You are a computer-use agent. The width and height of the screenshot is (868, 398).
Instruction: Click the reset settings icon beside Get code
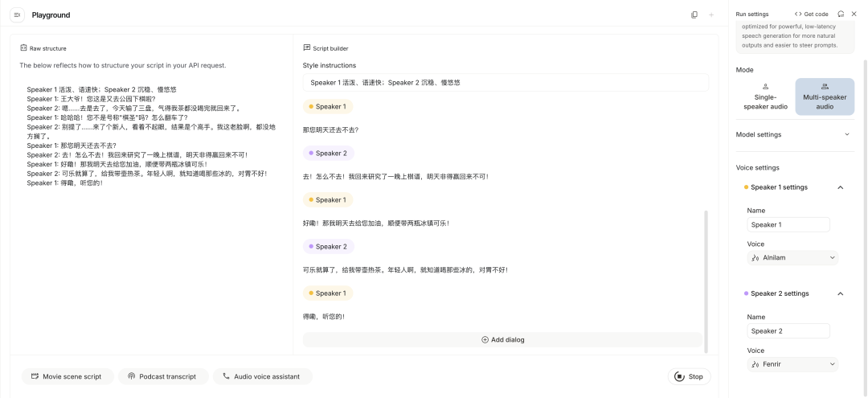click(x=841, y=14)
